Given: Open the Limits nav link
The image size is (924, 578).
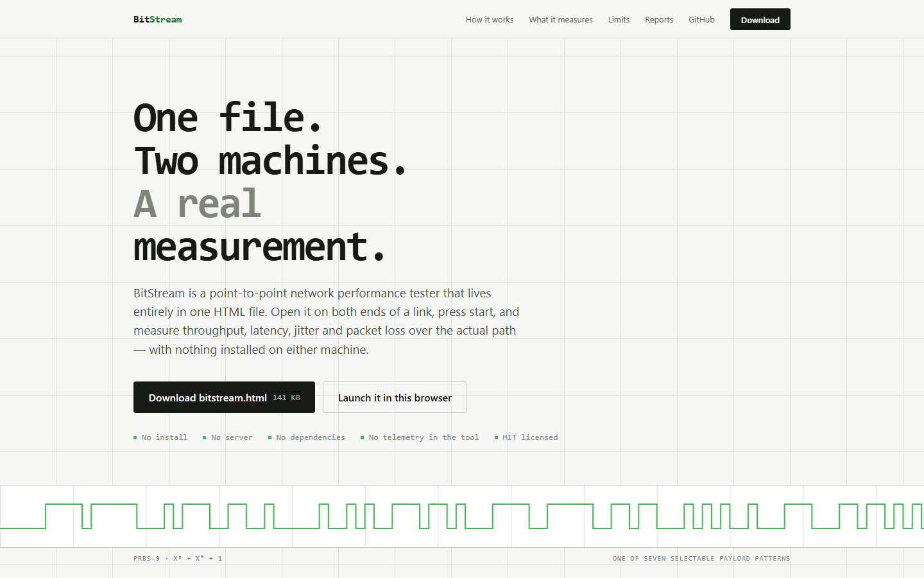Looking at the screenshot, I should coord(619,20).
